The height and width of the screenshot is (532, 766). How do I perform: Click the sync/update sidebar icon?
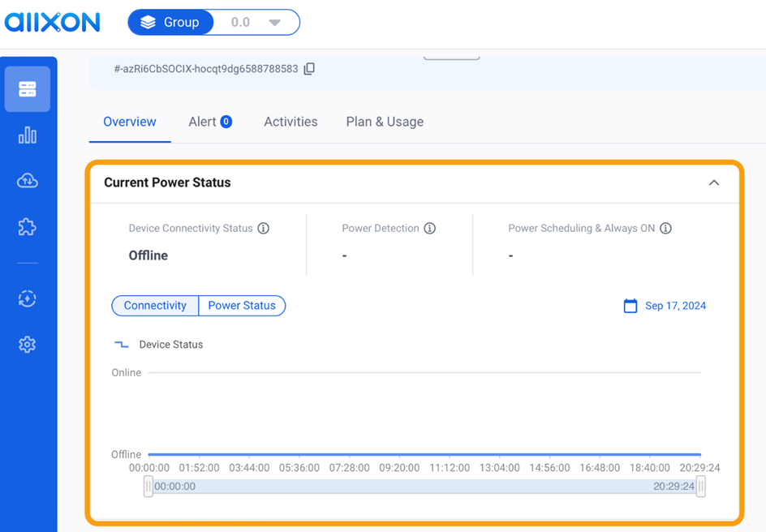click(28, 299)
